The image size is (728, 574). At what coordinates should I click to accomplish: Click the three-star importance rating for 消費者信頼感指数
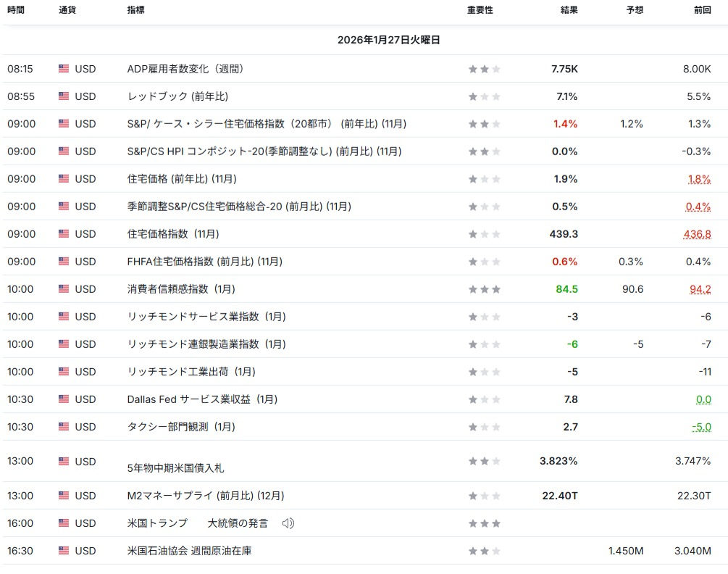pos(484,289)
